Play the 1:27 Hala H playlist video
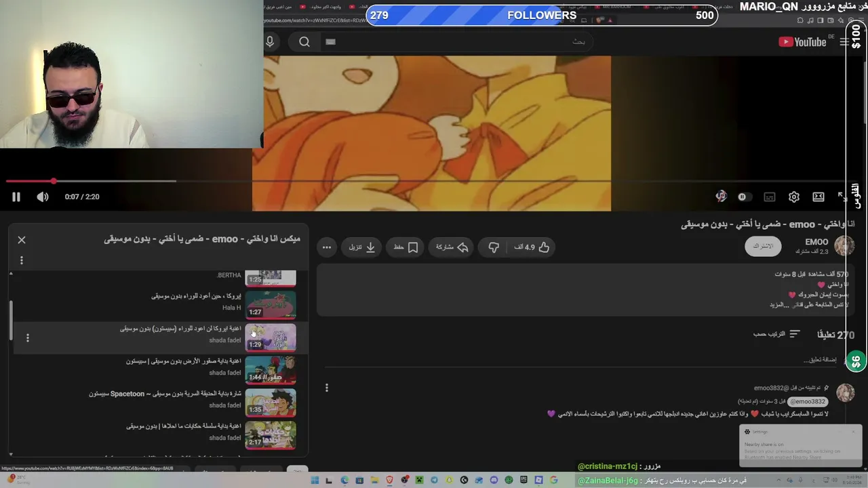The height and width of the screenshot is (488, 868). (x=271, y=304)
